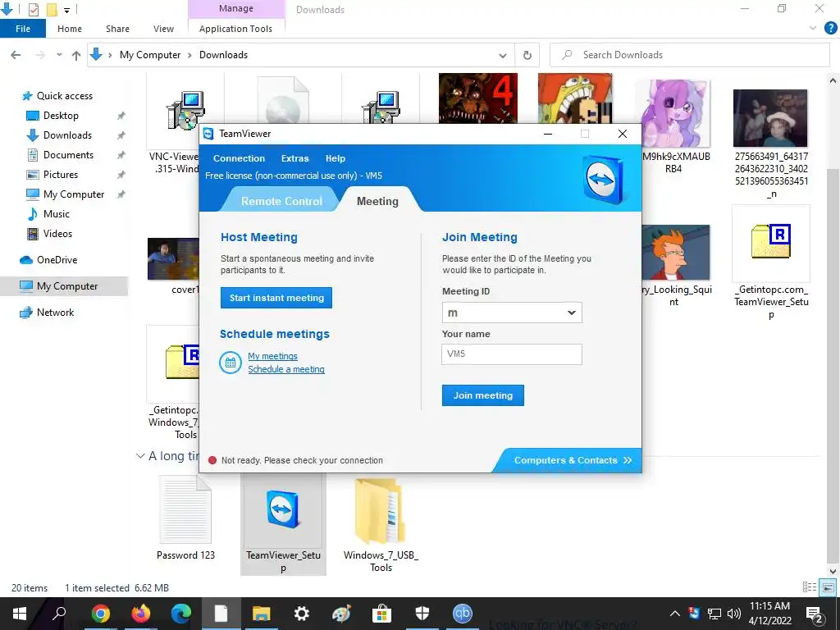
Task: Select the Password 123 text file
Action: point(185,518)
